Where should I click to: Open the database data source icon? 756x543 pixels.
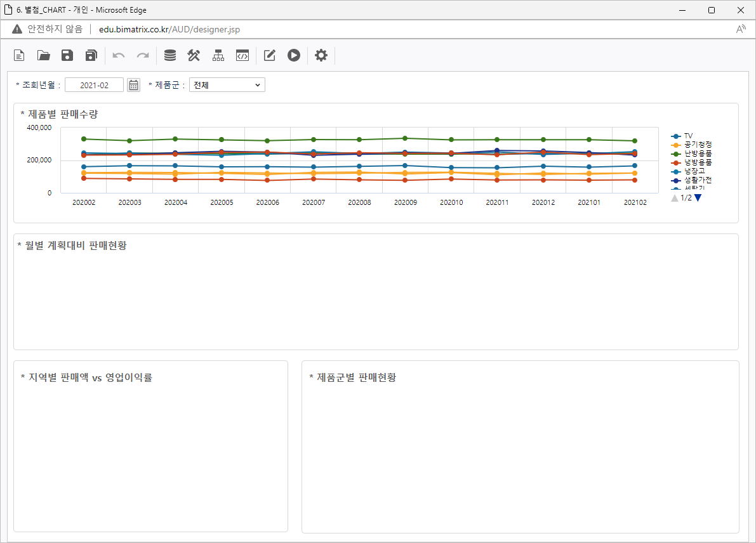point(170,56)
